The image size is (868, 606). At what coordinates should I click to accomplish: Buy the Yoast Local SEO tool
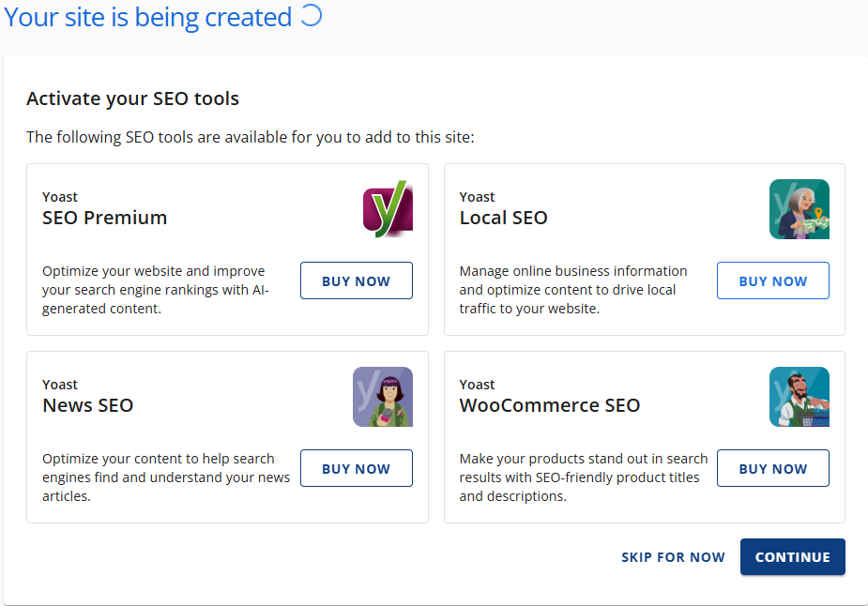[772, 280]
